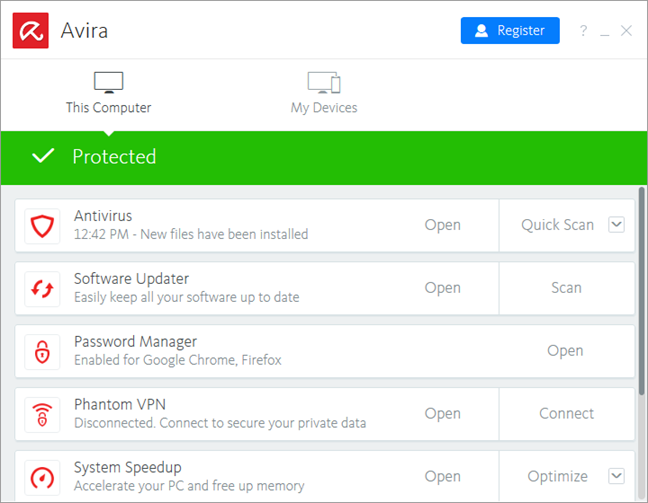Click the Antivirus shield icon

click(42, 226)
